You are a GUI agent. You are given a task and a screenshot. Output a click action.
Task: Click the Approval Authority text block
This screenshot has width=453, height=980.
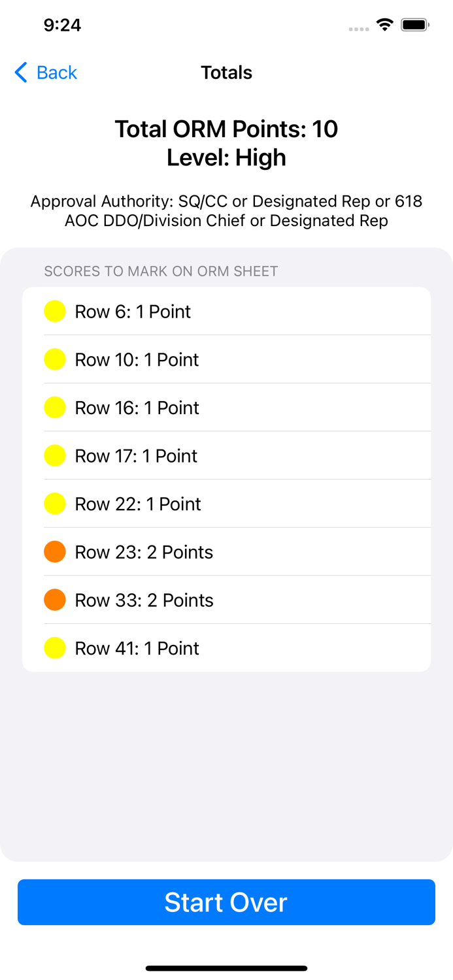(226, 210)
